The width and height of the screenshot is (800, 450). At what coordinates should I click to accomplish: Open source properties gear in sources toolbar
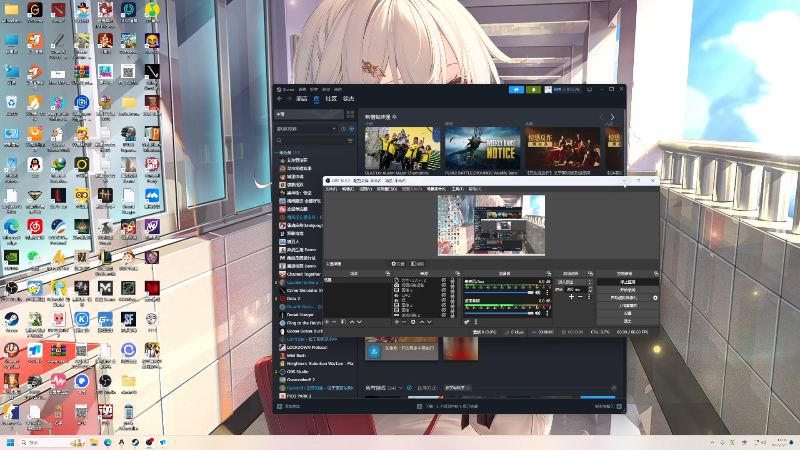click(x=413, y=322)
